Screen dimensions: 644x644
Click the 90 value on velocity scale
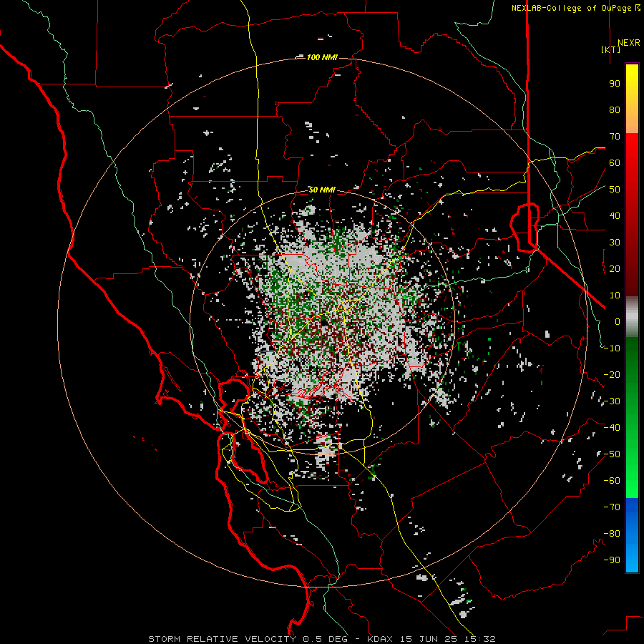tap(615, 84)
